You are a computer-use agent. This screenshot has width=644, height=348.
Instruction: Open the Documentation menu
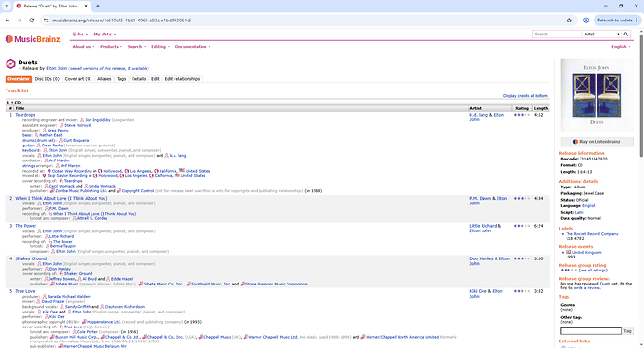pyautogui.click(x=192, y=47)
